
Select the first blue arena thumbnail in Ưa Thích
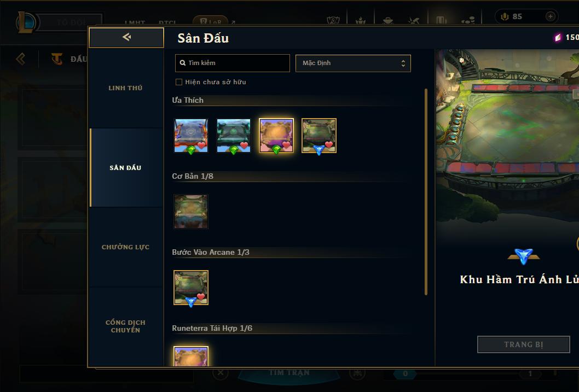tap(191, 136)
